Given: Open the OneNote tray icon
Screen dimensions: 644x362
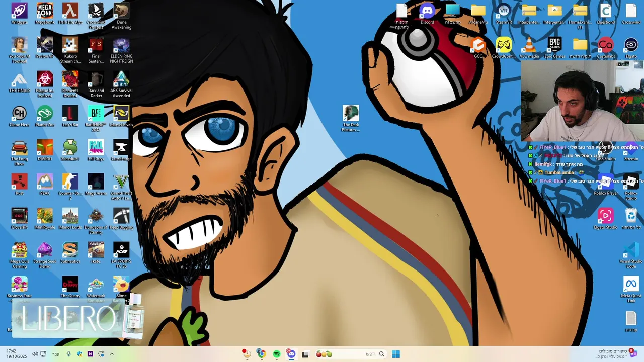Looking at the screenshot, I should tap(90, 354).
